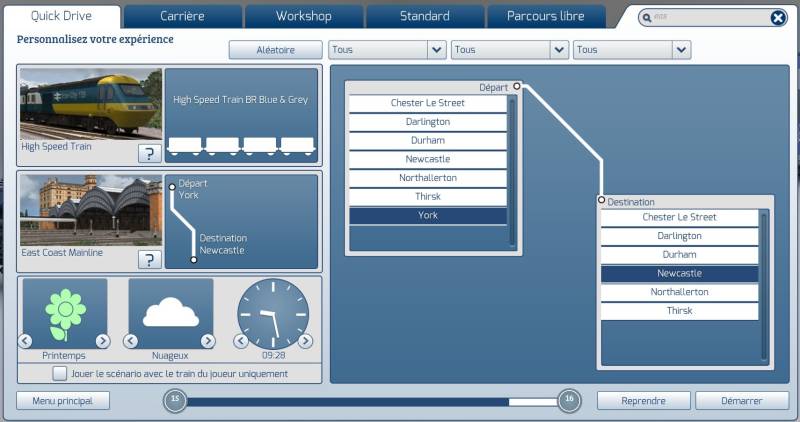
Task: Click the help icon for East Coast Mainline
Action: [x=149, y=259]
